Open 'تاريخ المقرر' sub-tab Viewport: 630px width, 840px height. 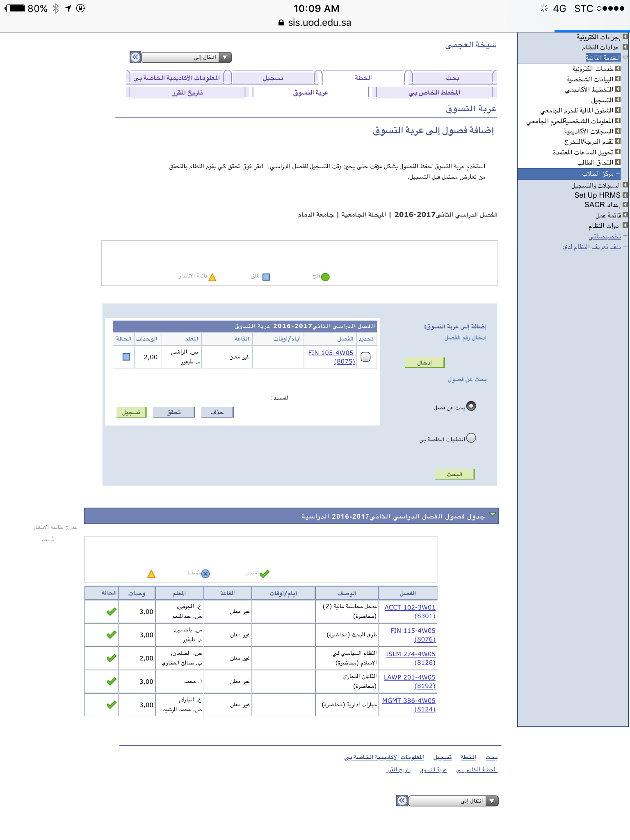point(187,93)
